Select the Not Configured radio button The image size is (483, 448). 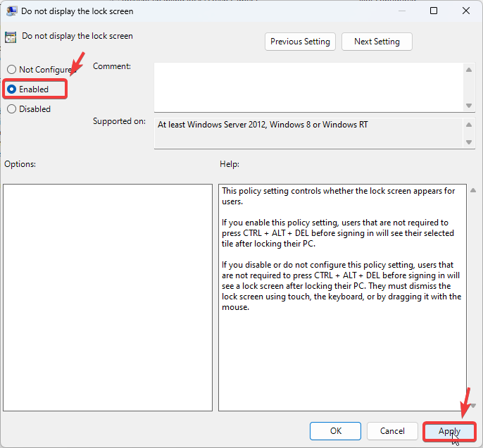click(x=11, y=69)
